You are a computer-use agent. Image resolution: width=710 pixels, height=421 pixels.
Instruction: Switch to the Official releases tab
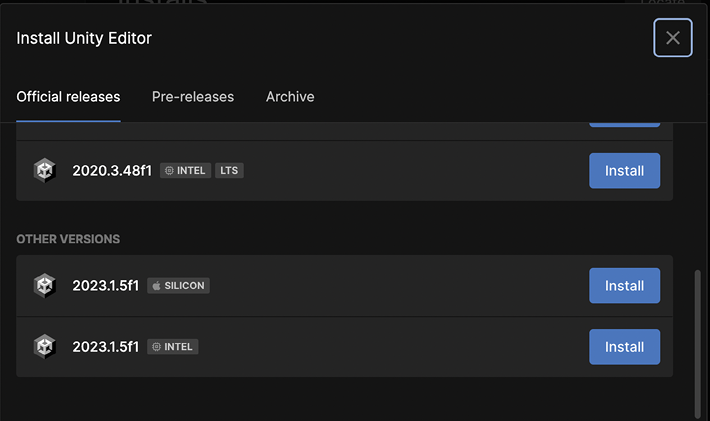coord(68,97)
